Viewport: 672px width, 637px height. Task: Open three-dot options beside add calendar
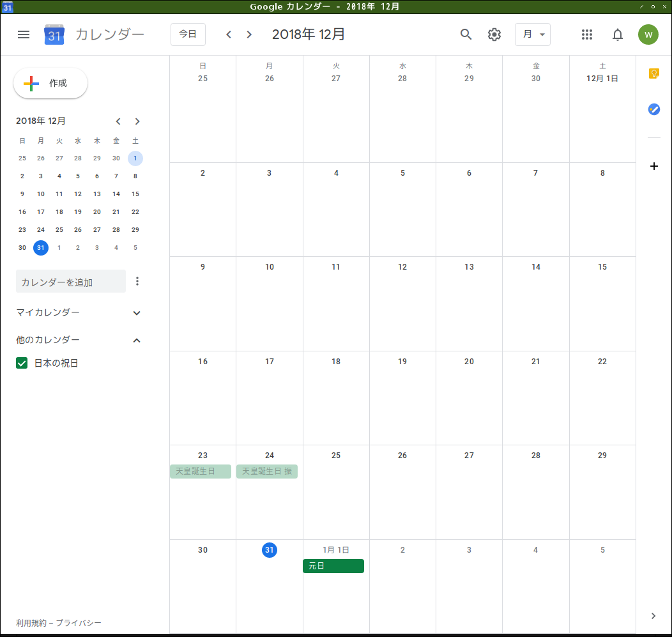tap(137, 281)
